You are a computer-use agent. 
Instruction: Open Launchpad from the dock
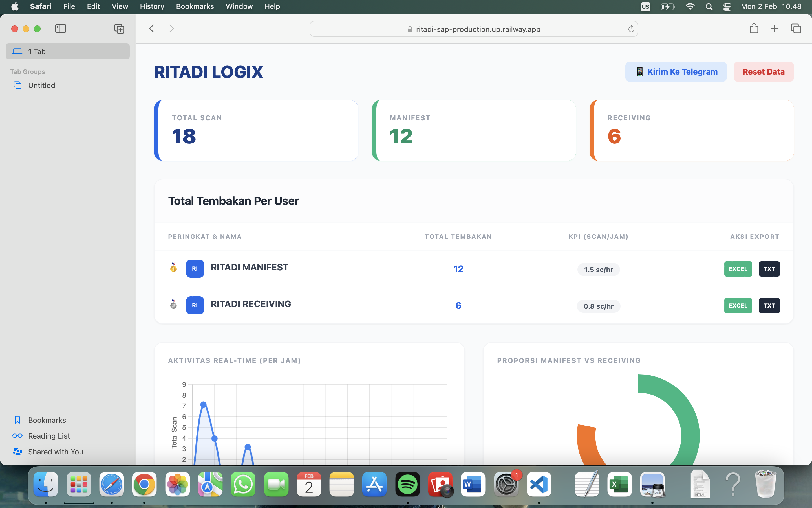click(x=79, y=484)
